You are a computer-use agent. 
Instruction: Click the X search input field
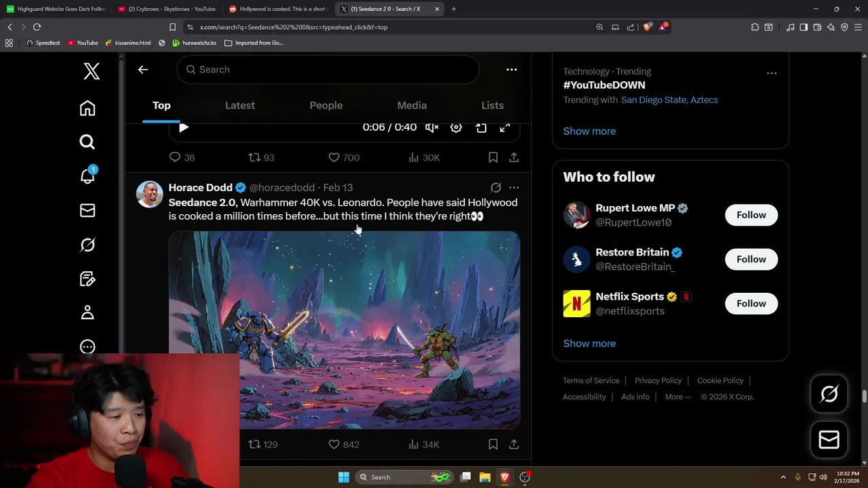click(328, 69)
